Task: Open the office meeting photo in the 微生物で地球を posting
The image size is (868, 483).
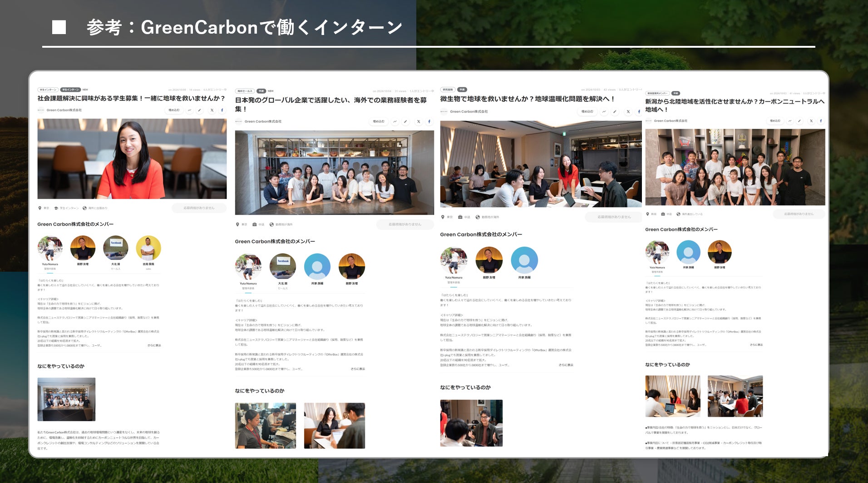Action: pyautogui.click(x=541, y=164)
